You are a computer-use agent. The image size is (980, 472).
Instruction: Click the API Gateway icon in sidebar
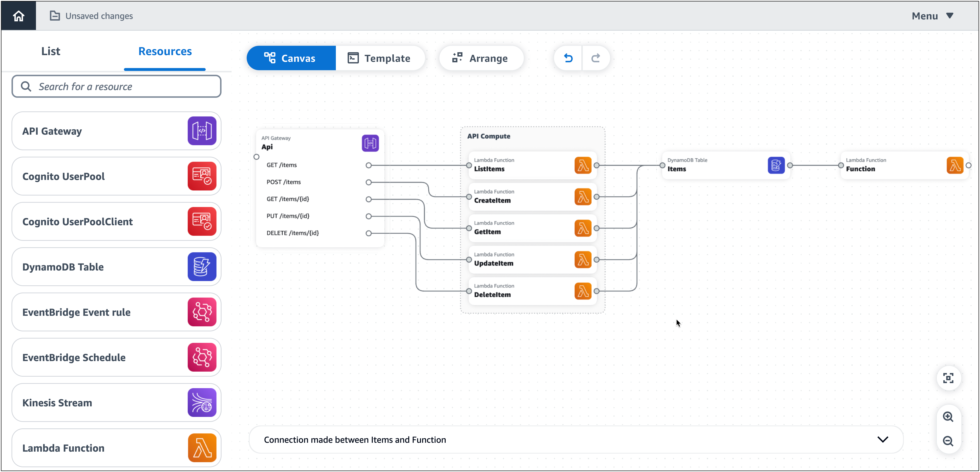tap(202, 131)
